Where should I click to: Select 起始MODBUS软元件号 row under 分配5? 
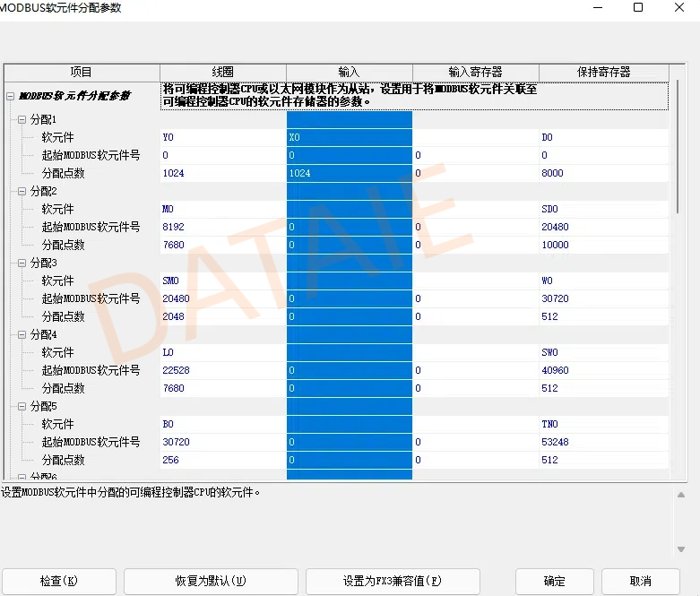tap(91, 442)
